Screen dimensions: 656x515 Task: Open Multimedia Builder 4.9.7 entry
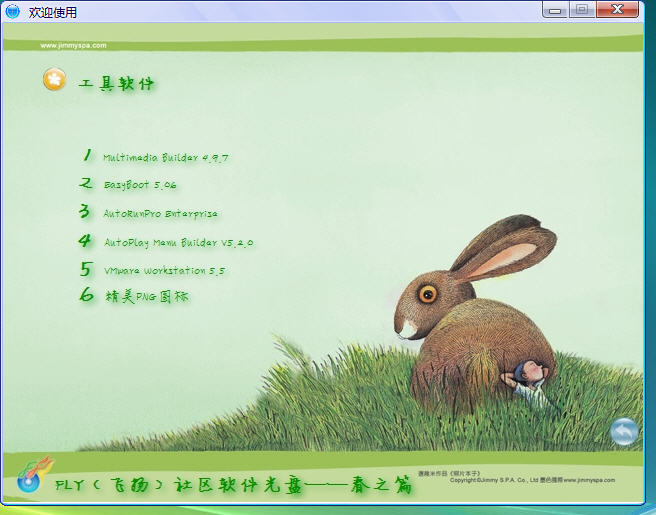[x=166, y=158]
